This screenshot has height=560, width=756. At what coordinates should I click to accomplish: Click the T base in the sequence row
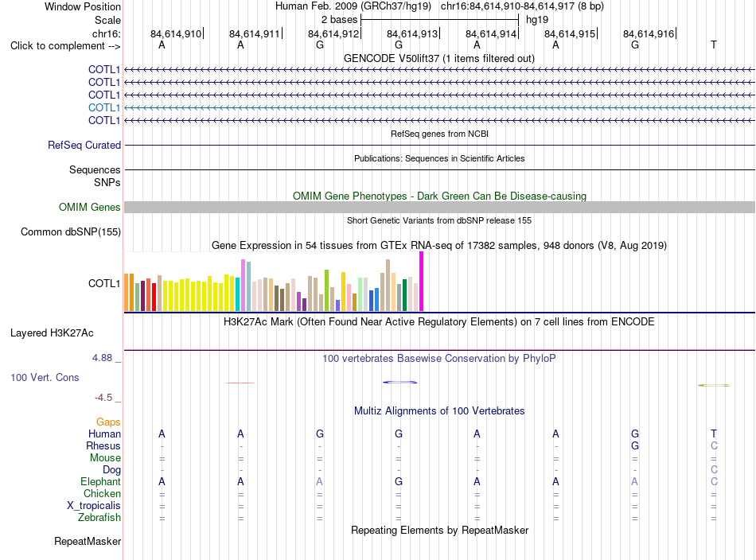click(x=714, y=45)
